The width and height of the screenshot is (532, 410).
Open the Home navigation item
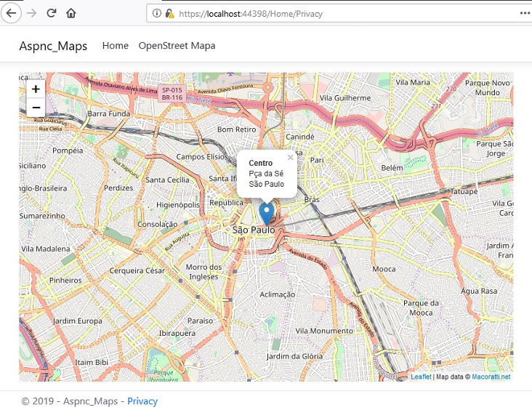pyautogui.click(x=115, y=46)
